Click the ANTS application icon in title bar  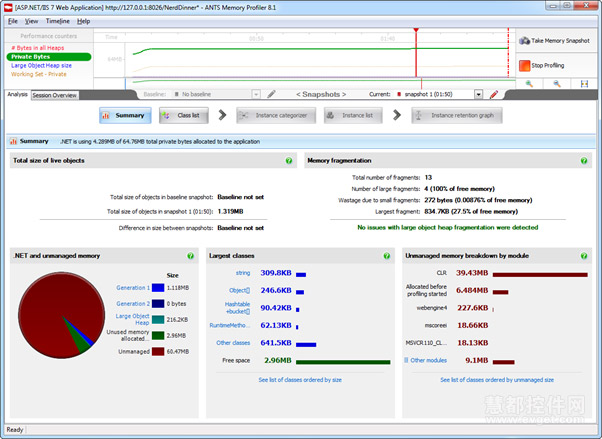8,8
